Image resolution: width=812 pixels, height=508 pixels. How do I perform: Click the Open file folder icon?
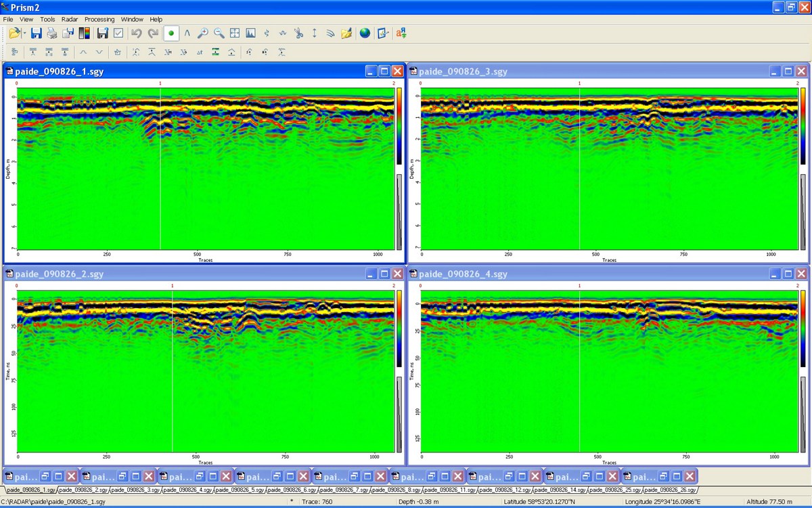click(14, 33)
